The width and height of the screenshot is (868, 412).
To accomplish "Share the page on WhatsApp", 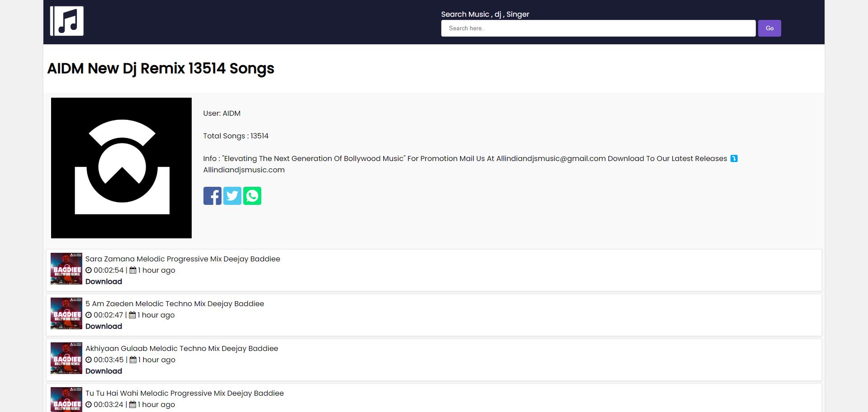I will pos(252,196).
